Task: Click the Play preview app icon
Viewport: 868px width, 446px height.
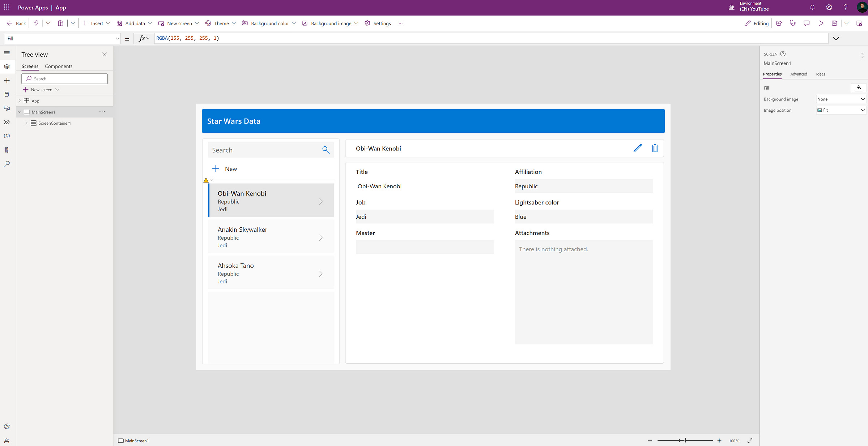Action: click(x=821, y=23)
